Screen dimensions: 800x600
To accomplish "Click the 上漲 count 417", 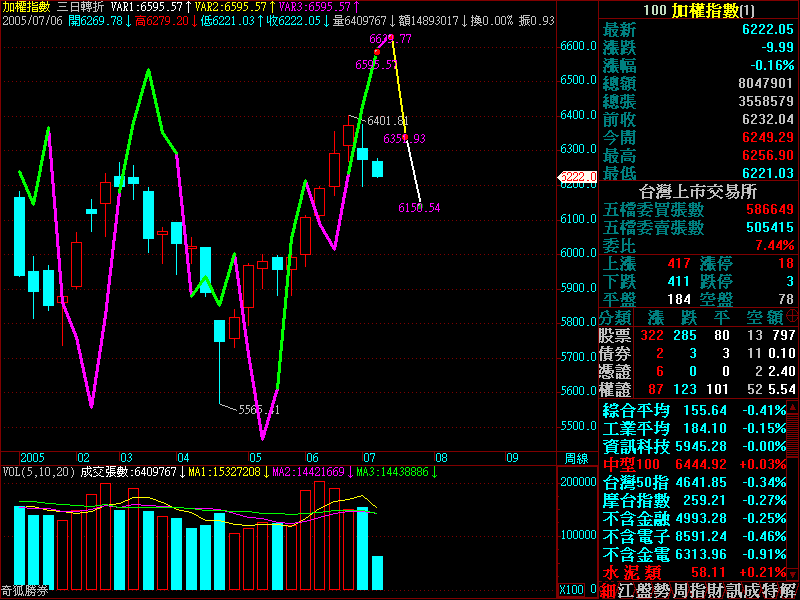I will click(x=679, y=263).
